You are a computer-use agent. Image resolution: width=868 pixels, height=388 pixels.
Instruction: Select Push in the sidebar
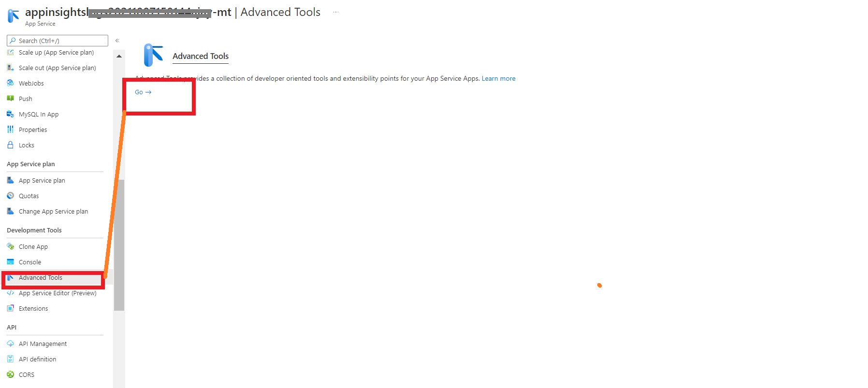coord(25,99)
